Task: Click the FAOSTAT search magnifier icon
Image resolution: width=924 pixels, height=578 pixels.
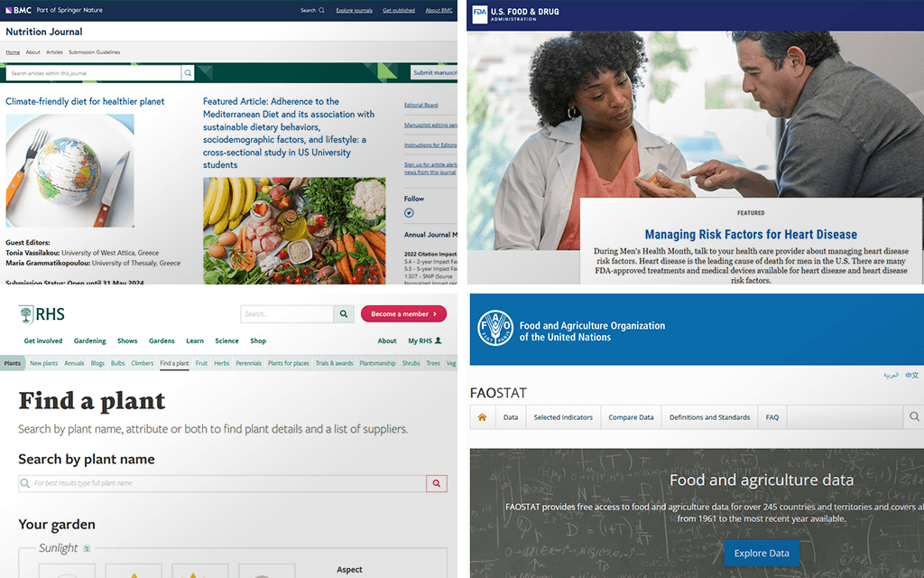Action: [914, 416]
